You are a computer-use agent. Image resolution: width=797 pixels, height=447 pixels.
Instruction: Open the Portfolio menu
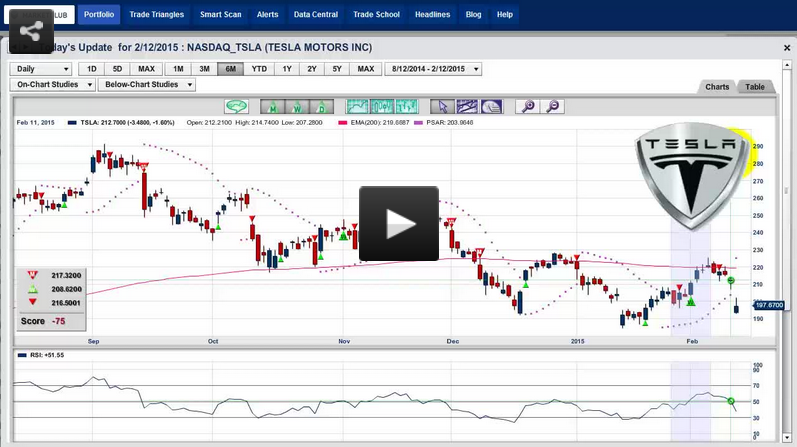tap(99, 14)
